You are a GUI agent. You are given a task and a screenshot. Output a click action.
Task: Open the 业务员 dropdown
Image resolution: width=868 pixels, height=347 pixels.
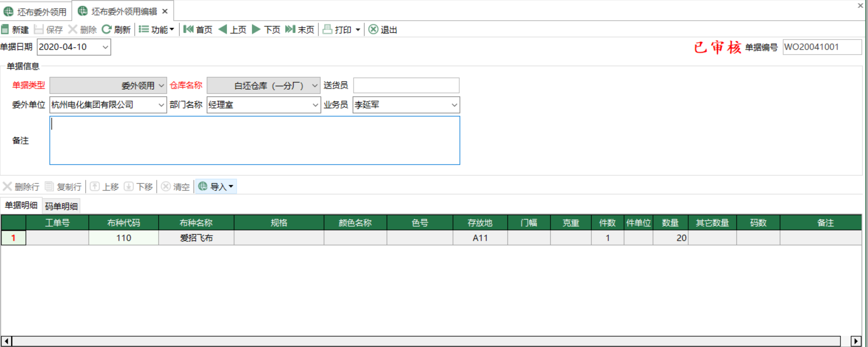(x=454, y=105)
